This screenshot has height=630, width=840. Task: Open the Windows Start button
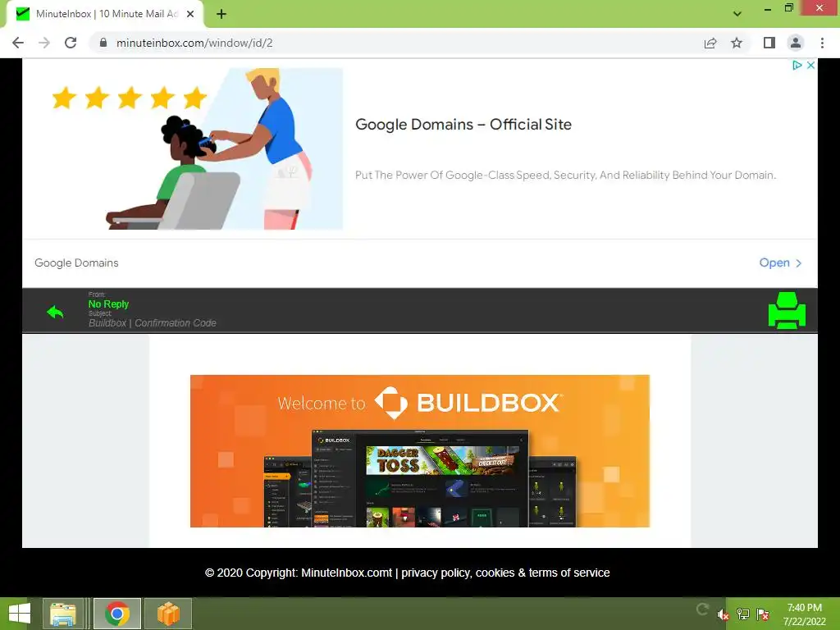[x=20, y=614]
